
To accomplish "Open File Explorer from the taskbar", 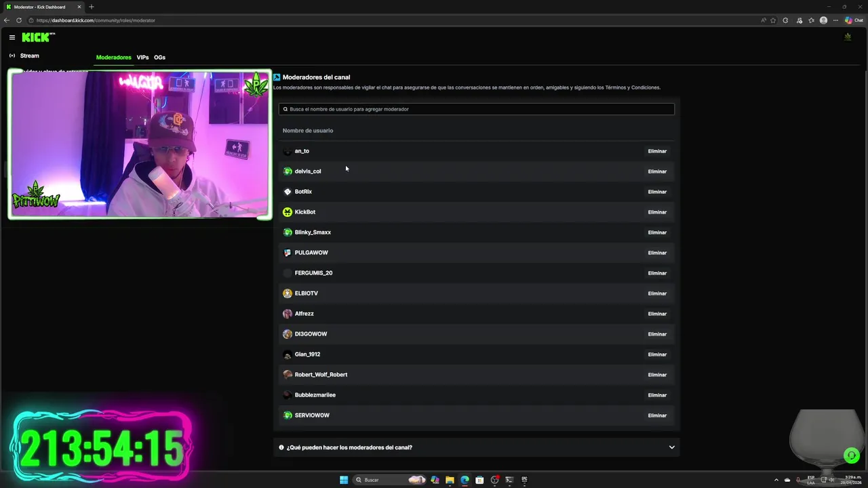I will (450, 480).
